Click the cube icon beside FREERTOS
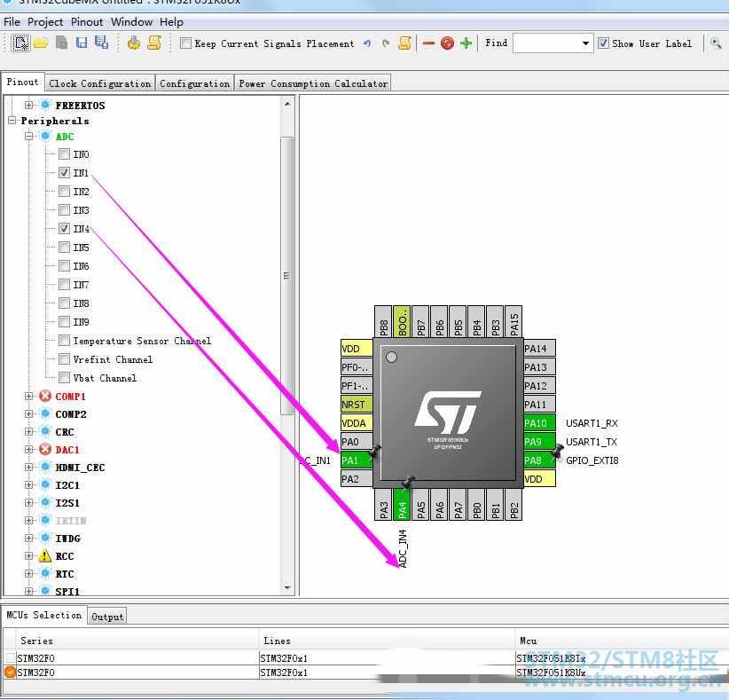 click(x=45, y=105)
